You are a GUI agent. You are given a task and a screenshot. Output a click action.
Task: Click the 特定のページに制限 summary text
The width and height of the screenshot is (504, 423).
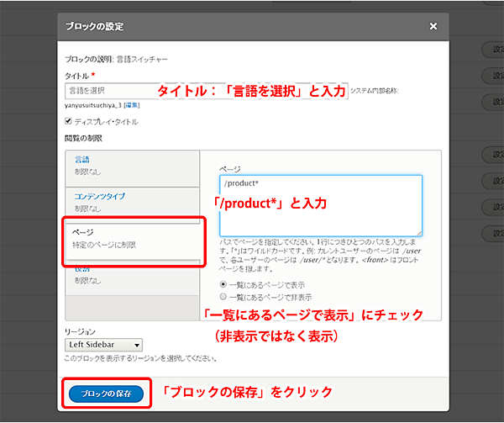pos(104,245)
